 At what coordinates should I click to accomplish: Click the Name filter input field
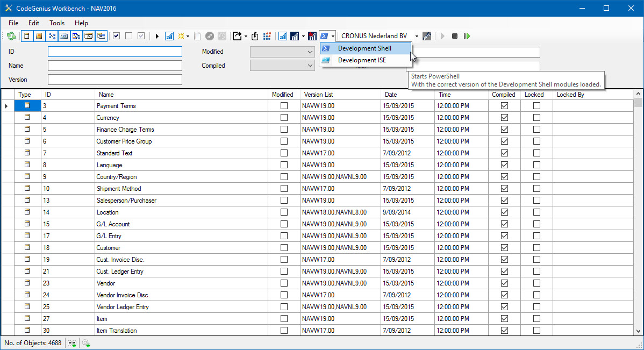pyautogui.click(x=115, y=66)
